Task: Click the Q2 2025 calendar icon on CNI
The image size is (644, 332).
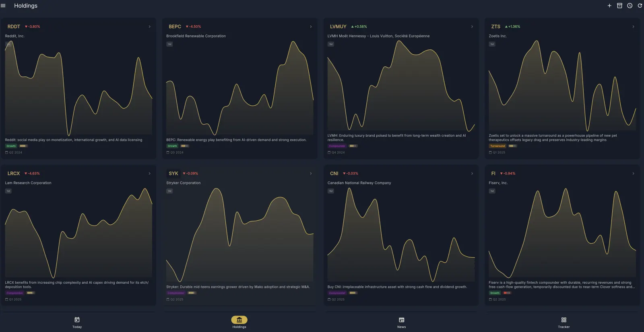Action: pos(329,299)
